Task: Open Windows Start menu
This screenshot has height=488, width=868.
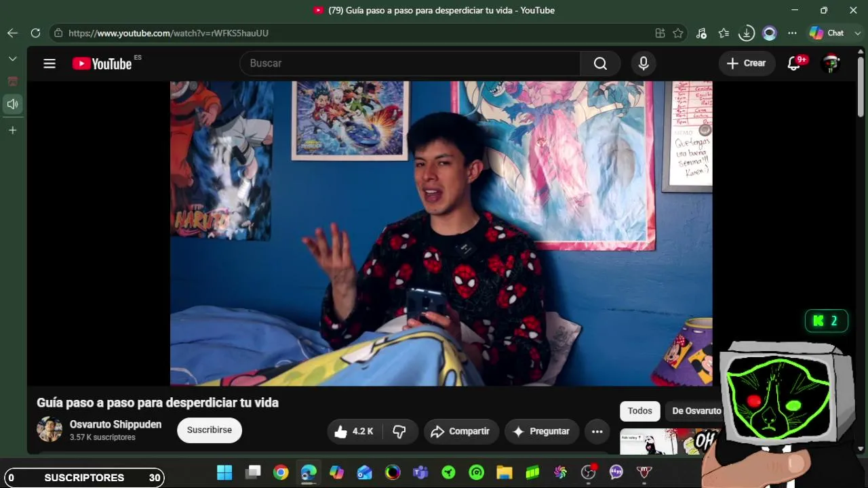Action: point(224,472)
